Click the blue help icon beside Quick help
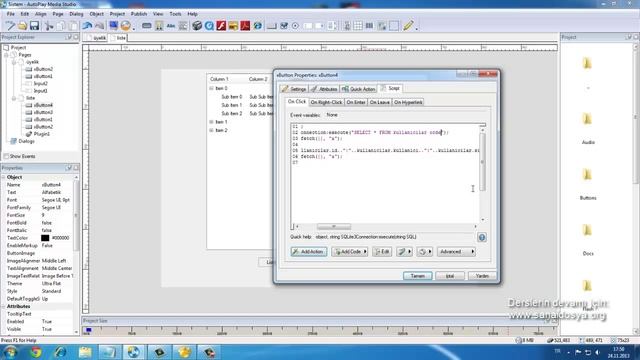This screenshot has height=360, width=640. click(x=482, y=237)
